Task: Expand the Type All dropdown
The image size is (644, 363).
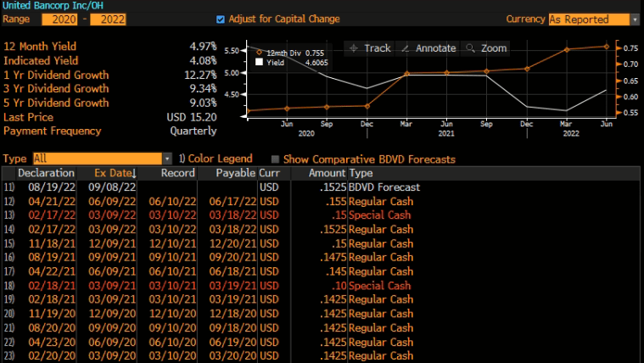Action: 102,159
